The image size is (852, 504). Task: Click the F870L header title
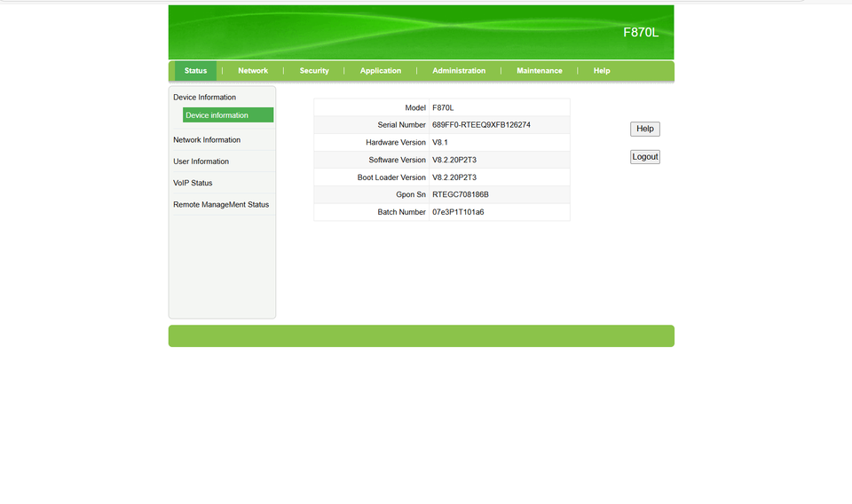coord(641,33)
